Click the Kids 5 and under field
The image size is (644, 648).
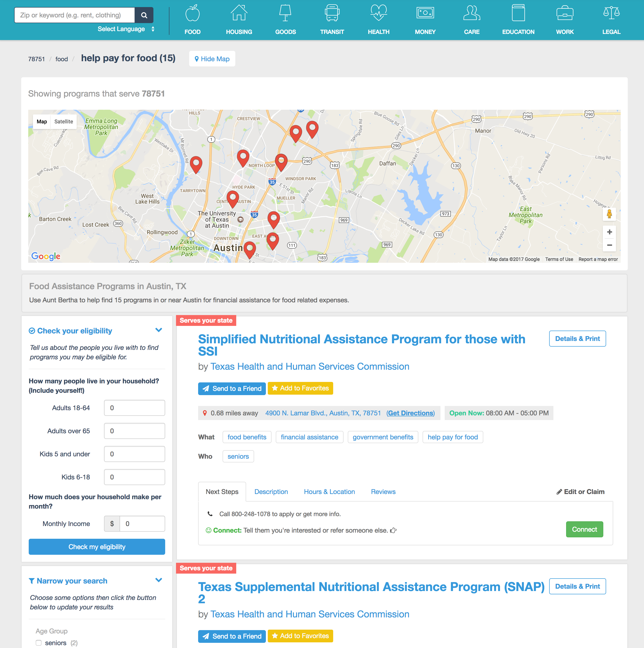(134, 454)
